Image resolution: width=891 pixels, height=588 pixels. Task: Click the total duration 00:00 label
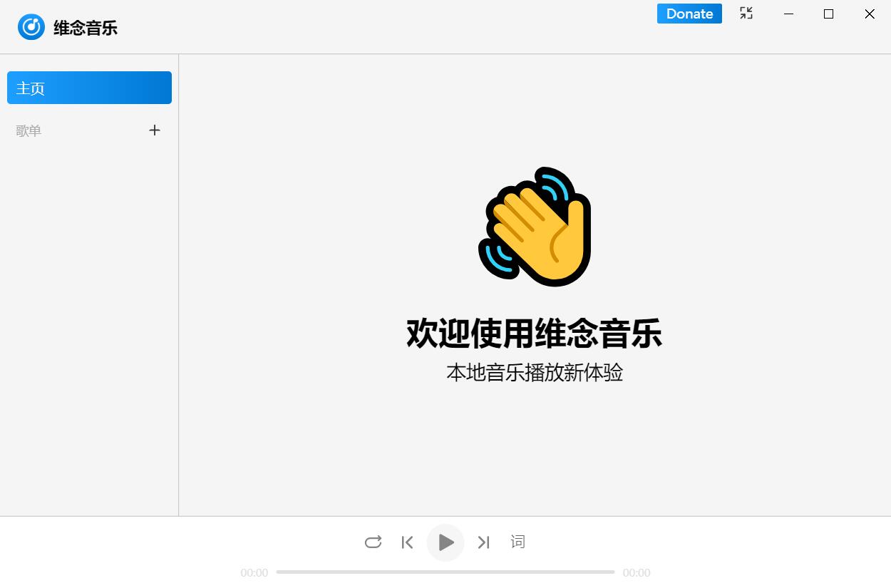tap(637, 572)
